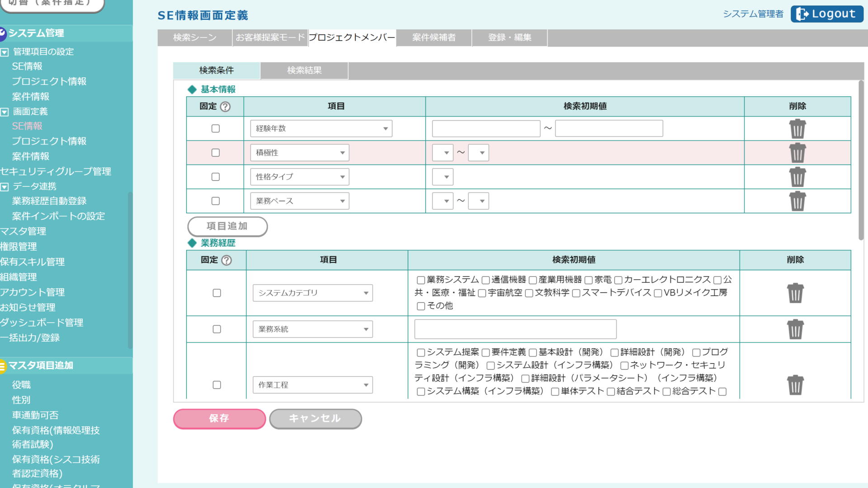Image resolution: width=868 pixels, height=488 pixels.
Task: Click the 保存 button
Action: 219,419
